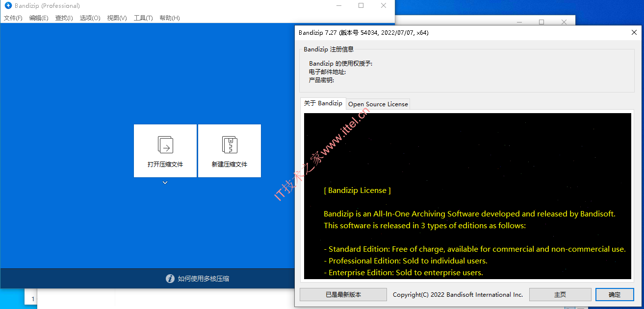Open the 帮助(H) menu

tap(170, 18)
